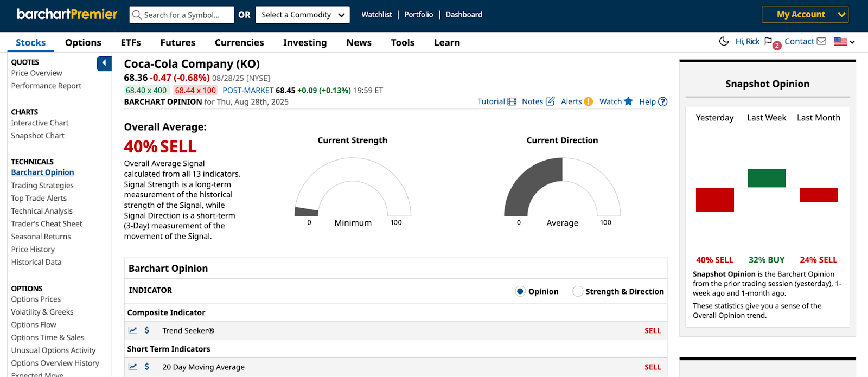
Task: Open Select a Commodity dropdown
Action: (x=303, y=15)
